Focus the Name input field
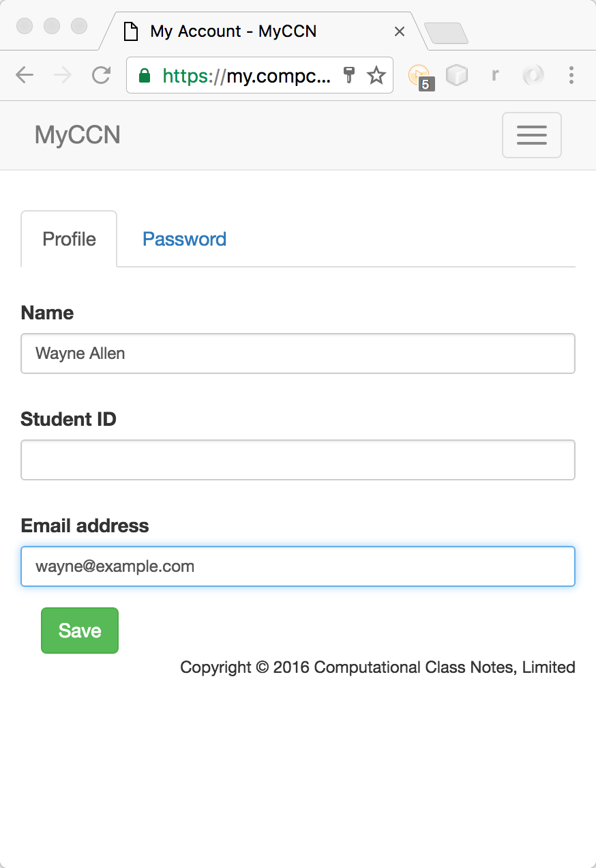This screenshot has height=868, width=596. [298, 353]
